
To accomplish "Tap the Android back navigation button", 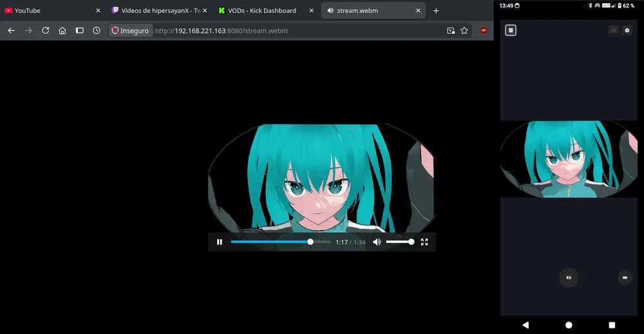I will coord(526,325).
